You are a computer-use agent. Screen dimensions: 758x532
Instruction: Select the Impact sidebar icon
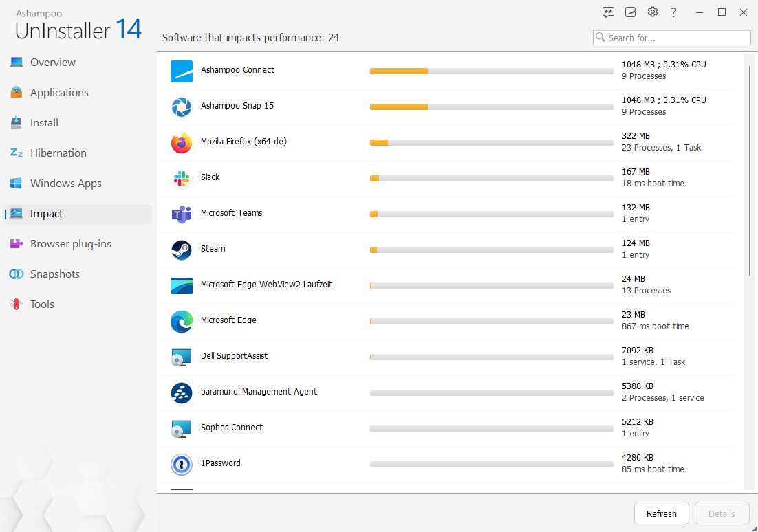point(16,214)
